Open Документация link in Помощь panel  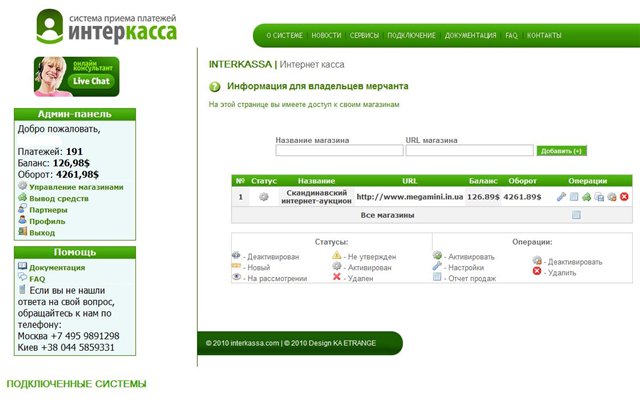point(57,267)
